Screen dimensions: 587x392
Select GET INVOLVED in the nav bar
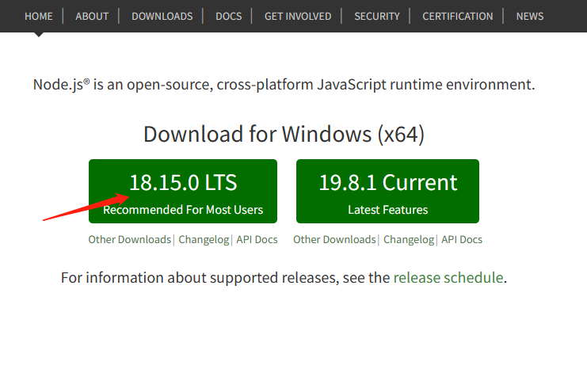tap(298, 17)
